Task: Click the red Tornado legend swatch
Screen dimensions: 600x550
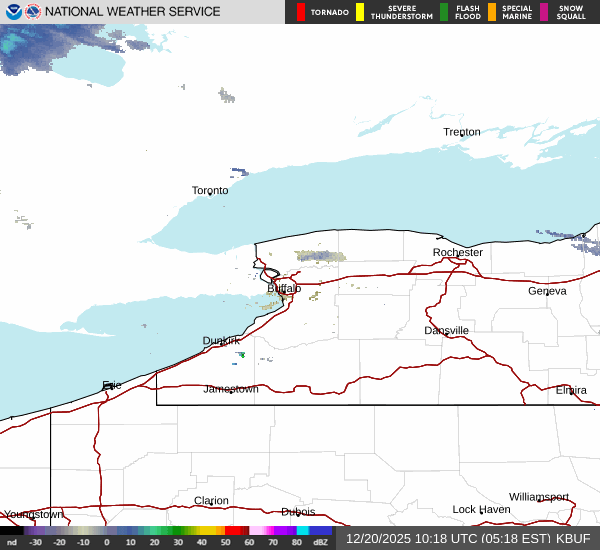Action: [x=301, y=12]
